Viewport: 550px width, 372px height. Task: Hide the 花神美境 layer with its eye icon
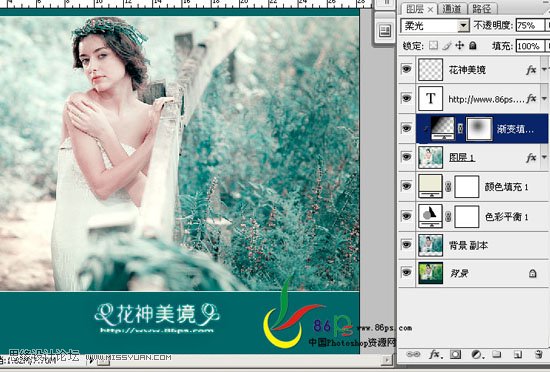pos(406,69)
